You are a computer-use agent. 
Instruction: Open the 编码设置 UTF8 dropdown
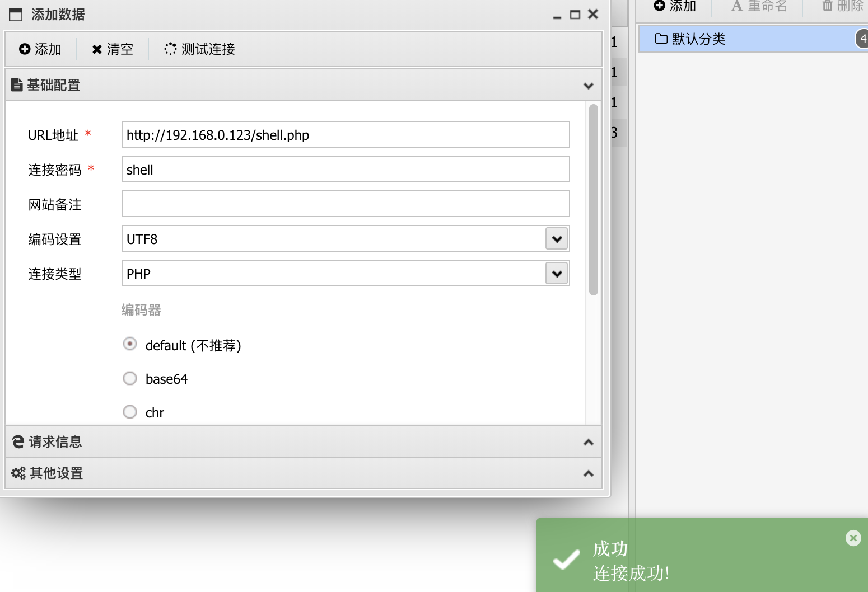click(x=557, y=239)
